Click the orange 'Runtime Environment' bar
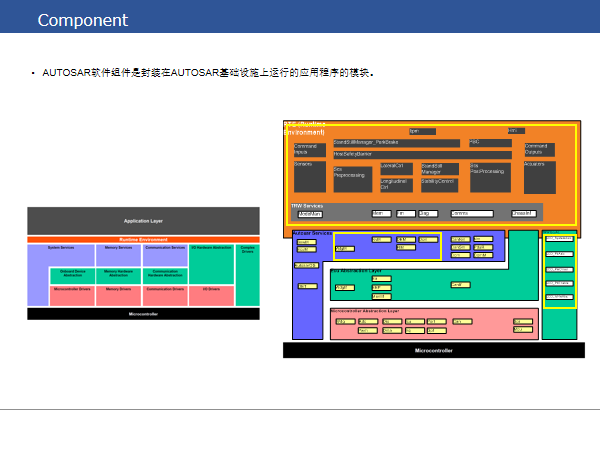Screen dimensions: 600x450 (x=143, y=240)
